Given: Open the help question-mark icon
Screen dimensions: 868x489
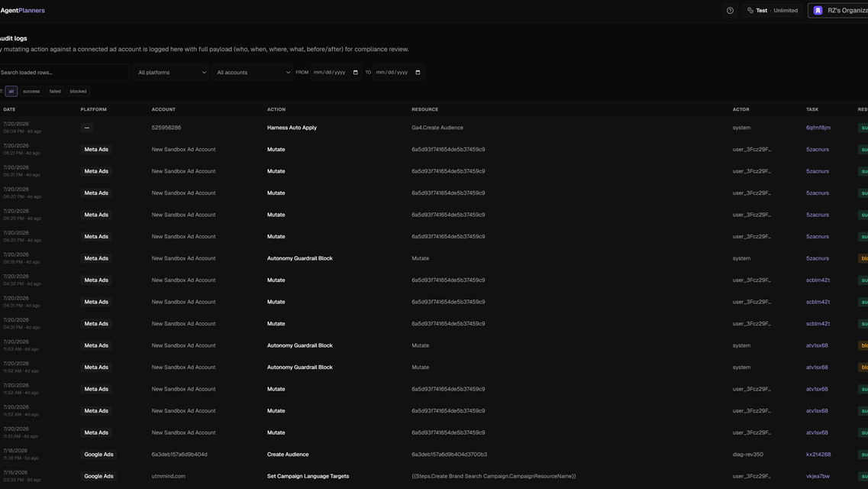Looking at the screenshot, I should (730, 11).
